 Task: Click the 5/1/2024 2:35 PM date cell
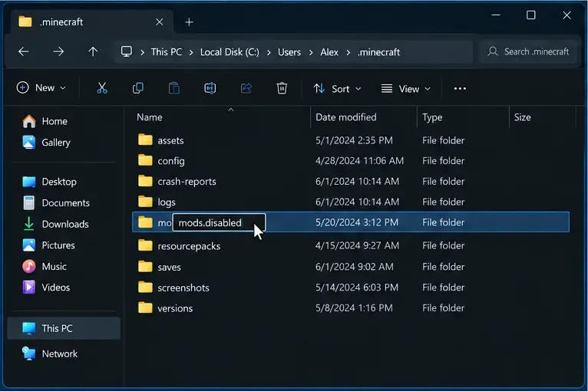(354, 140)
